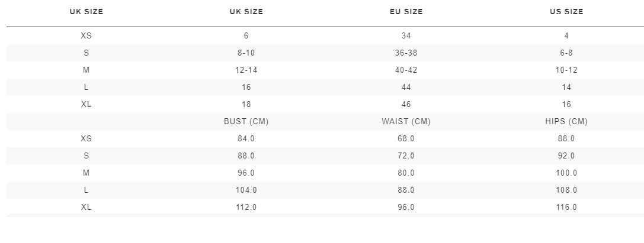Screen dimensions: 644x243
Task: Click the US SIZE column header
Action: pos(566,12)
